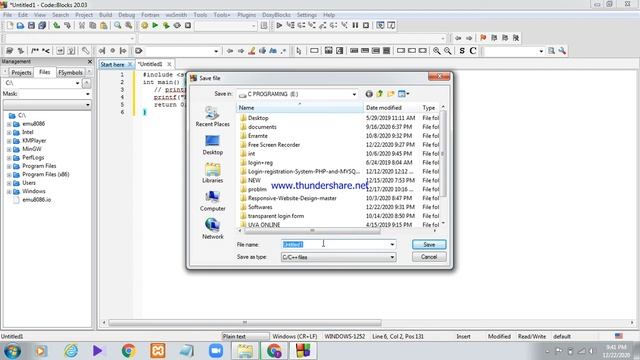Click the C toolbar icon
Screen dimensions: 640x360
[473, 51]
